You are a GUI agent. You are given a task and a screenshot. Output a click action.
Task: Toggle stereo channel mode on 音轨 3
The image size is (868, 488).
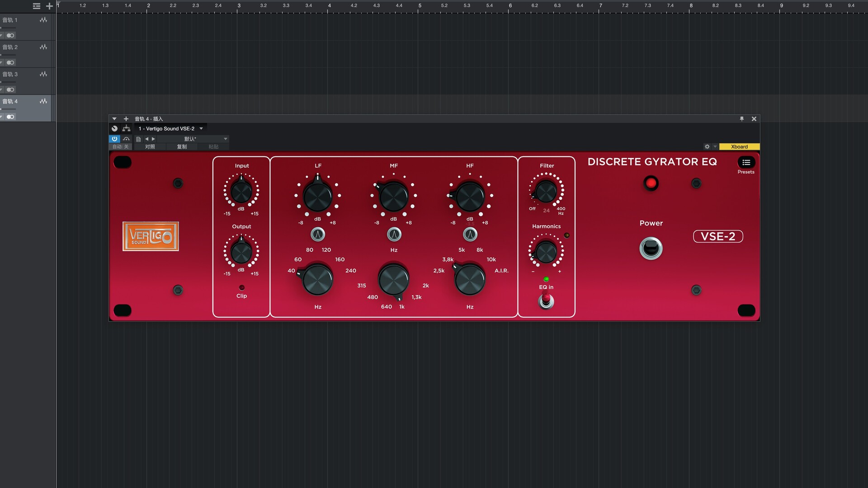(10, 89)
